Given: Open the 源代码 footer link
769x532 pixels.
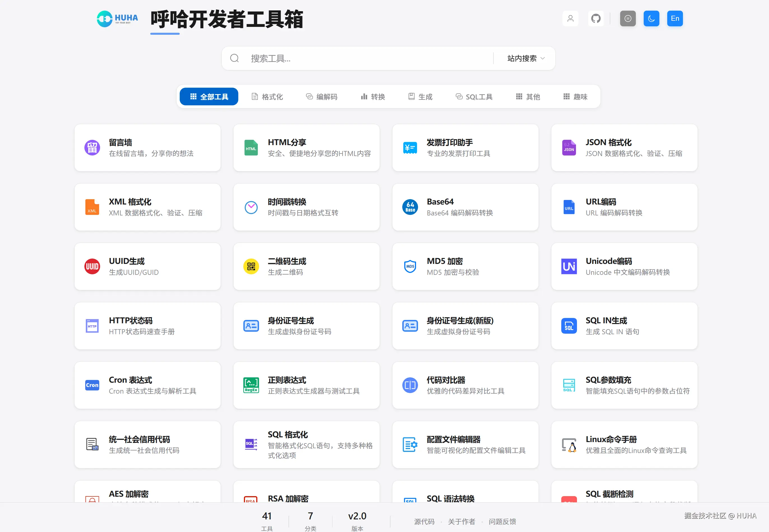Looking at the screenshot, I should click(x=424, y=521).
